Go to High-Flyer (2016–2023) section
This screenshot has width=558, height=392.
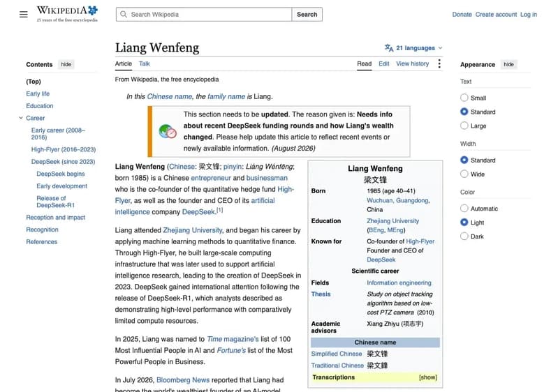pyautogui.click(x=64, y=149)
